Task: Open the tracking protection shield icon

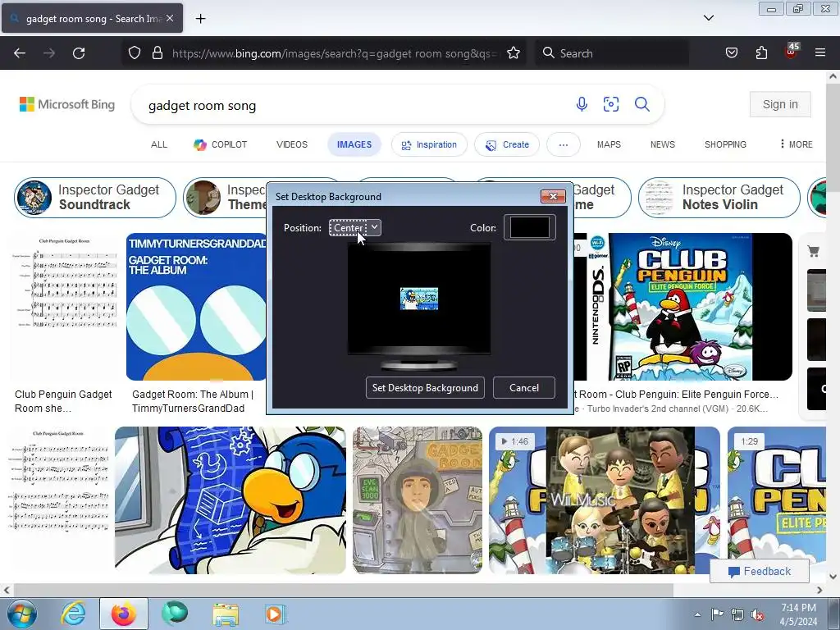Action: 135,52
